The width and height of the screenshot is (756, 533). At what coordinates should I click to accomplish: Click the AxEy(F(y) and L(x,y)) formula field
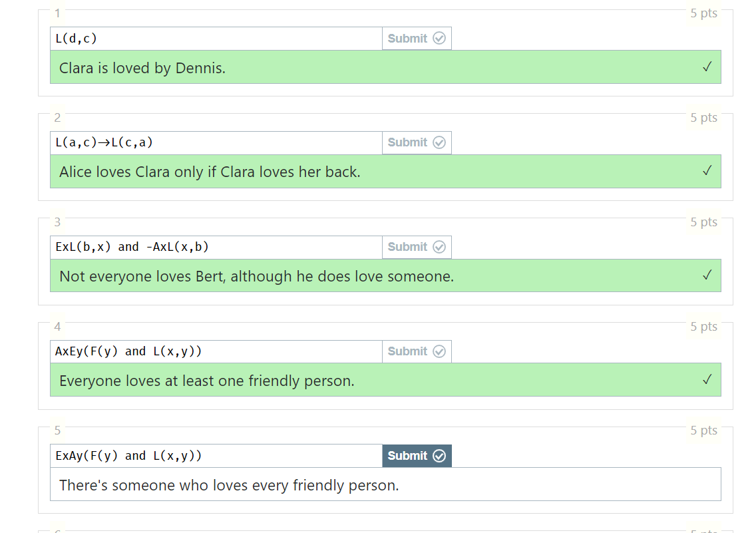pyautogui.click(x=216, y=351)
